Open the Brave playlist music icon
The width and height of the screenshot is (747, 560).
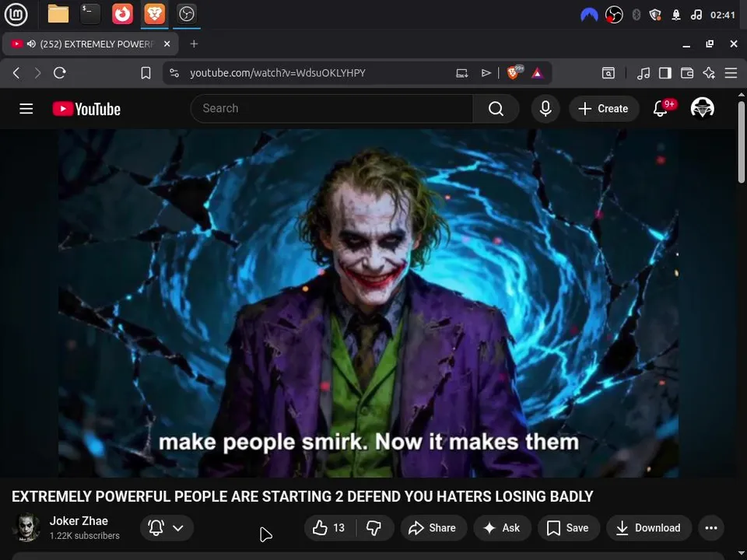click(x=644, y=73)
